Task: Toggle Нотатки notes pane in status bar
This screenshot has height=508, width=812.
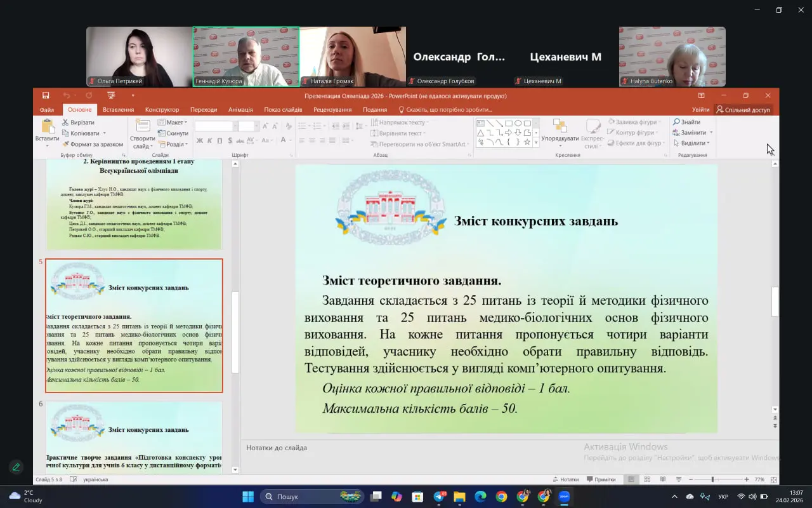Action: [x=566, y=479]
